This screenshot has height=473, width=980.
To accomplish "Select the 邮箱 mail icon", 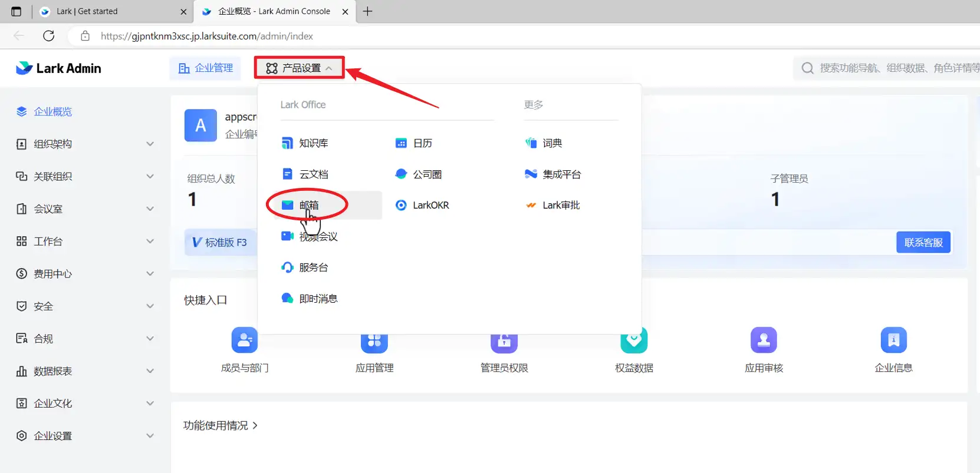I will point(287,205).
